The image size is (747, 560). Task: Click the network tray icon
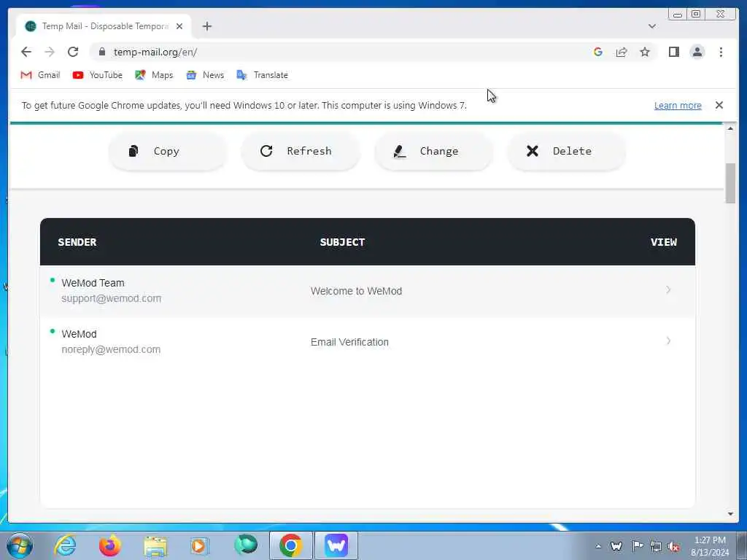pos(656,546)
